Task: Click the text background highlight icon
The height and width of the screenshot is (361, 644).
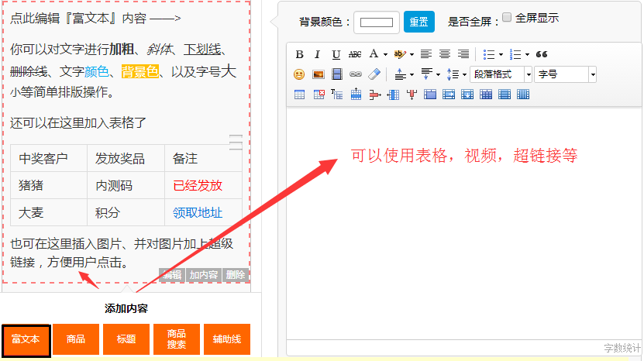Action: point(399,54)
